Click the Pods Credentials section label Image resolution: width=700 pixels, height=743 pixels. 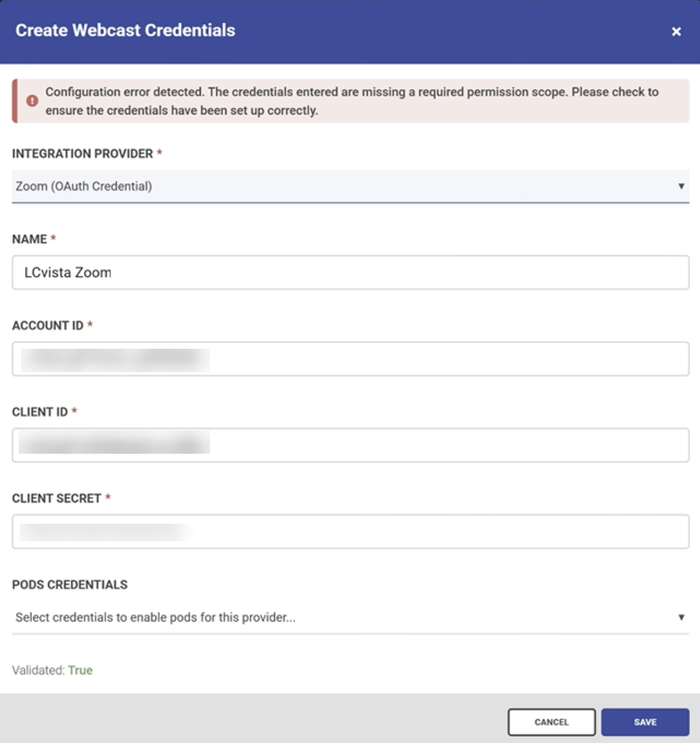[70, 584]
